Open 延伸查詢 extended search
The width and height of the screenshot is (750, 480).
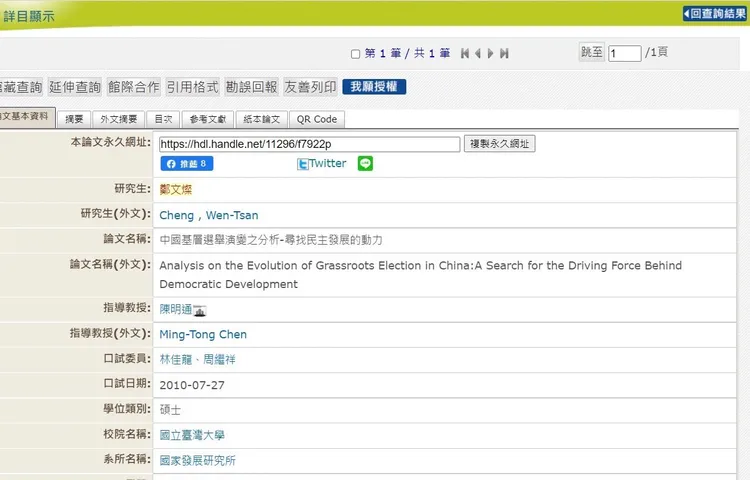[x=75, y=87]
